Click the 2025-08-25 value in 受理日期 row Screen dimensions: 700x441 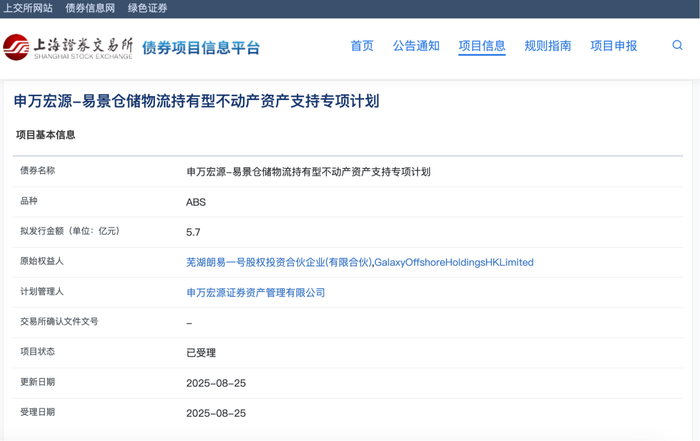(x=216, y=413)
